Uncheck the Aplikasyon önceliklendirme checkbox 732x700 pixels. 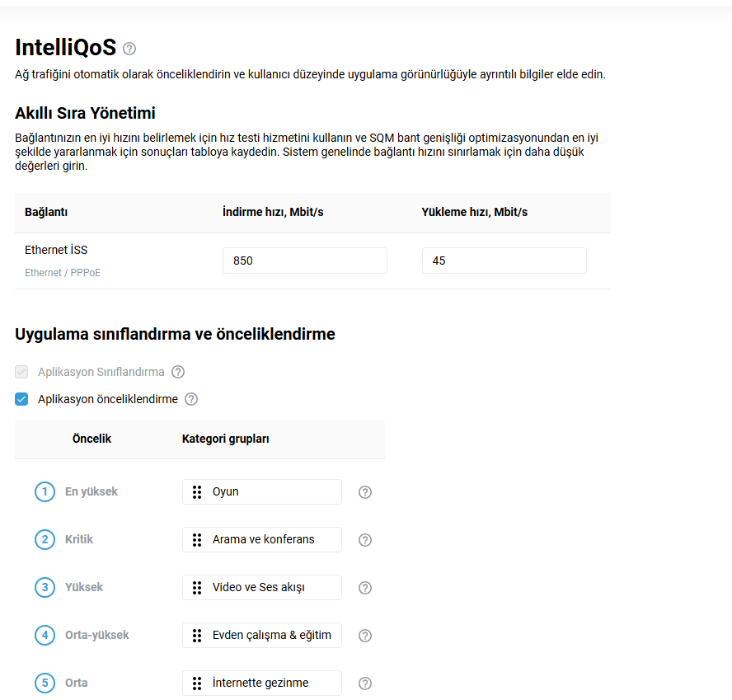pos(21,399)
